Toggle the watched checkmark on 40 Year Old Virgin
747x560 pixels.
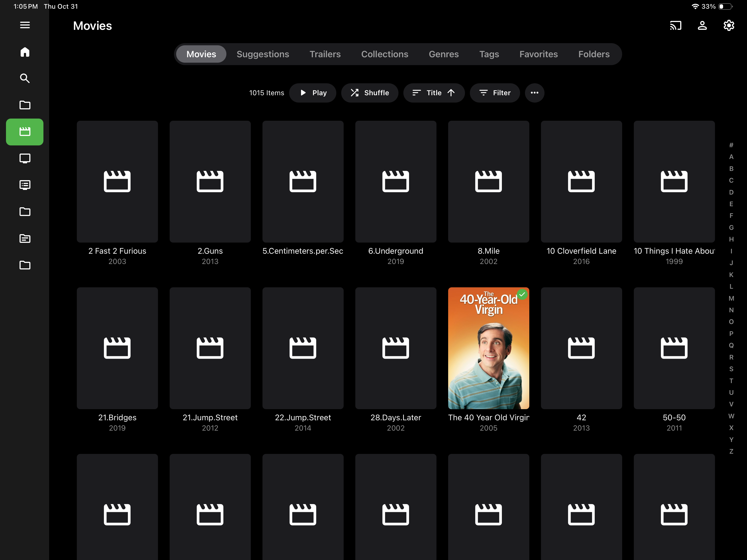(x=522, y=294)
